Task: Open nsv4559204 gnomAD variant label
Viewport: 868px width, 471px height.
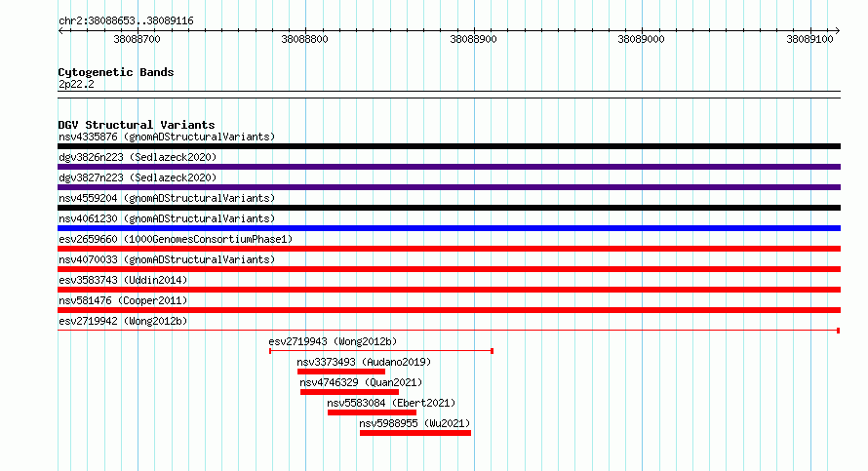Action: [167, 198]
